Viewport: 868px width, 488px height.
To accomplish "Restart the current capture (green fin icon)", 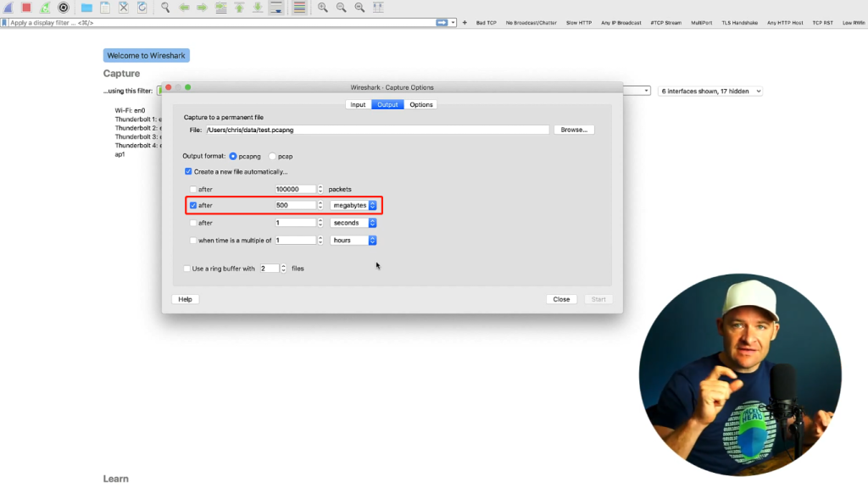I will (45, 7).
